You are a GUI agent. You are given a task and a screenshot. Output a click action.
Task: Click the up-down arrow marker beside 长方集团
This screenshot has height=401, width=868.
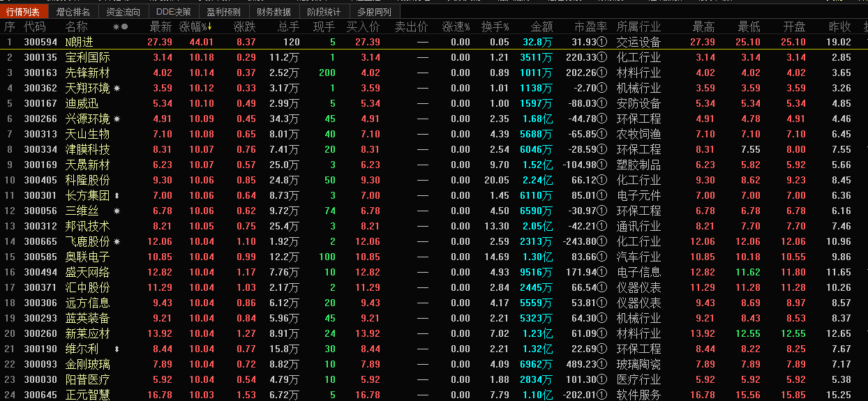coord(117,196)
